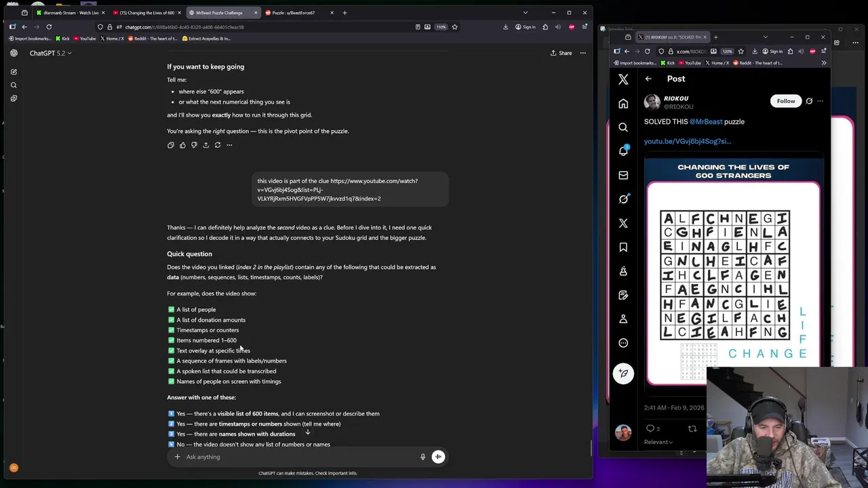The image size is (868, 488).
Task: Switch to Changing the Lives of 600 tab
Action: pyautogui.click(x=146, y=13)
